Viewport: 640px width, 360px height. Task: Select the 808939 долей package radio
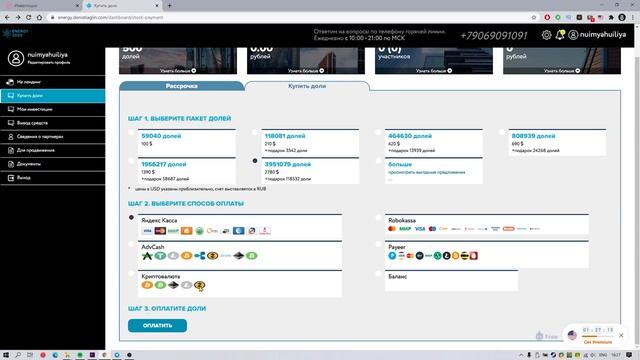click(502, 132)
